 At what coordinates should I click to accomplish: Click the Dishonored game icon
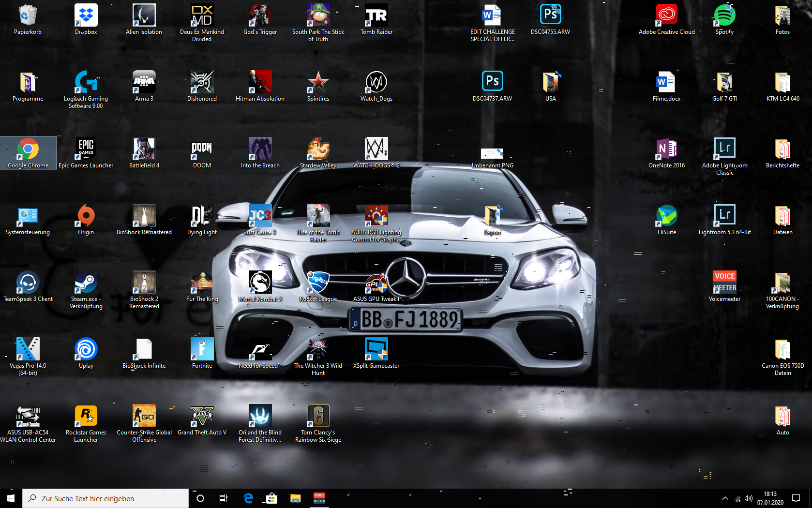click(x=202, y=82)
